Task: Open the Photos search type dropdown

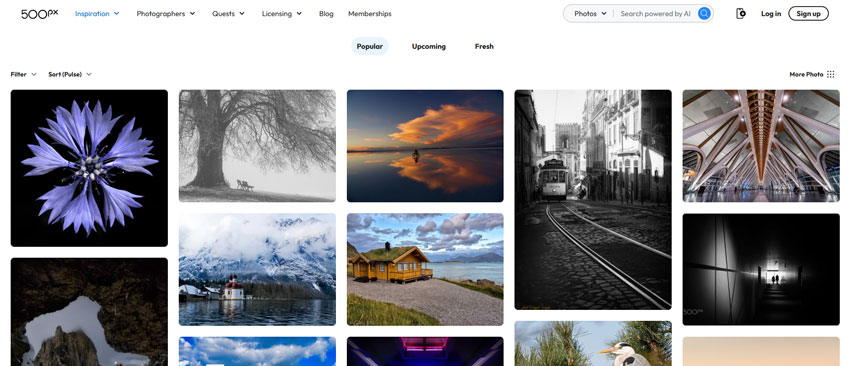Action: [x=590, y=14]
